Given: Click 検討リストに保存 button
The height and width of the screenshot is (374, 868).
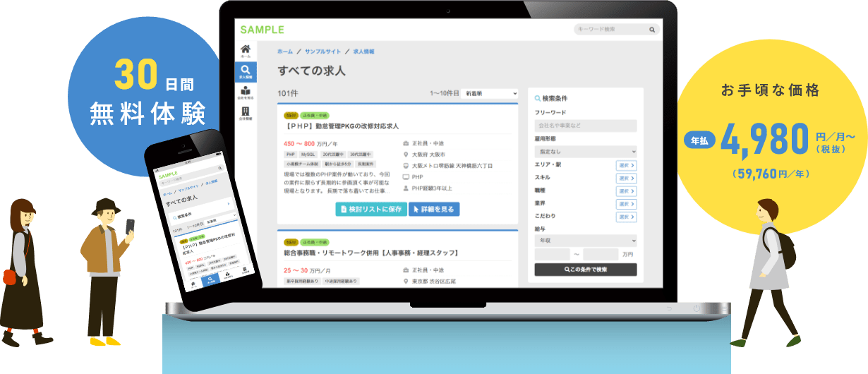Looking at the screenshot, I should point(370,210).
